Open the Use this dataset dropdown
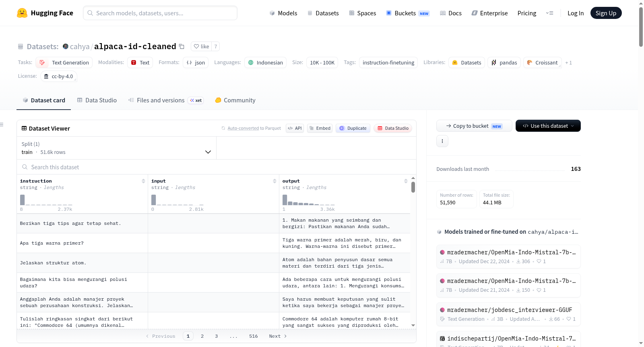The image size is (644, 347). (548, 126)
